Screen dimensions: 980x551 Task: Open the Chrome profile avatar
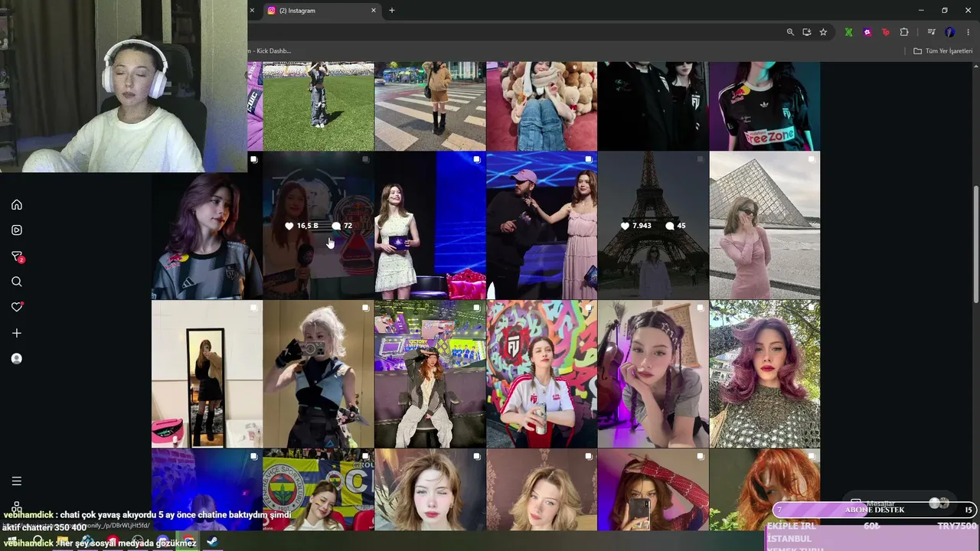point(949,32)
